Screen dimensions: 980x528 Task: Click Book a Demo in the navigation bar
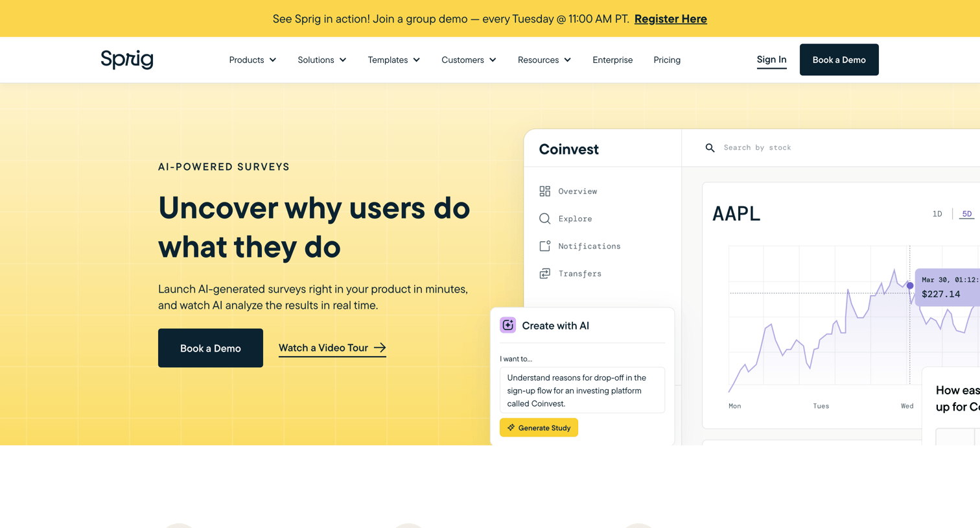[x=839, y=60]
